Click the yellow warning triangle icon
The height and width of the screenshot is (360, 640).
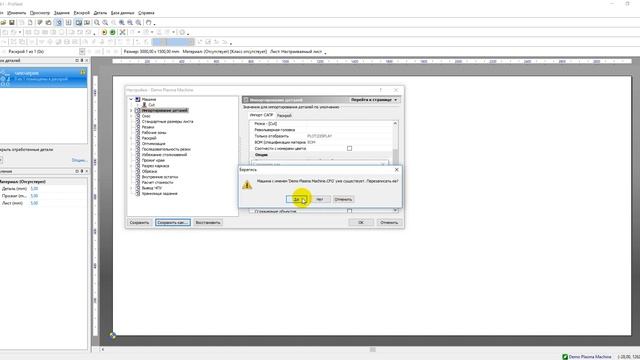247,185
